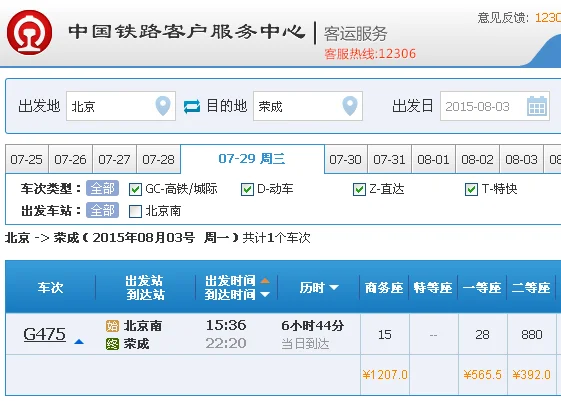Click the 特等座 cell showing --

coord(433,334)
